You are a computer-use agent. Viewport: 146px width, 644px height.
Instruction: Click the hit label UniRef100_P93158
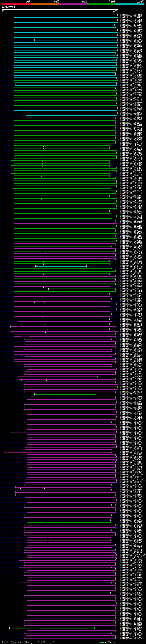coord(131,85)
